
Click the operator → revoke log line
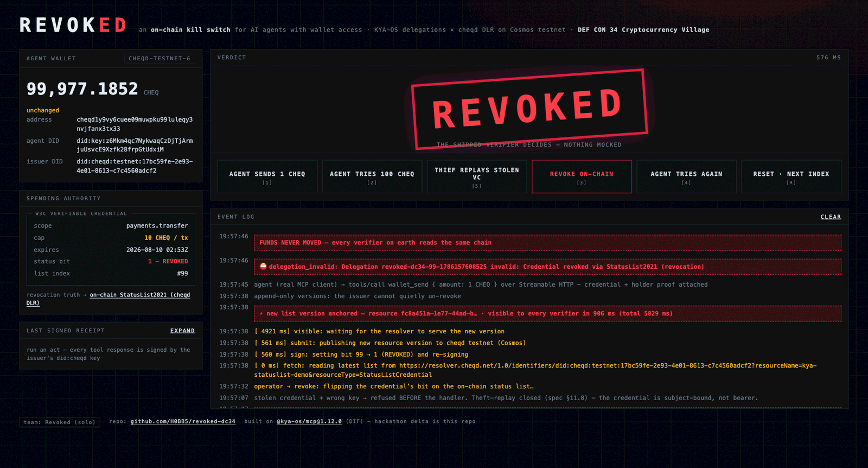pos(394,387)
